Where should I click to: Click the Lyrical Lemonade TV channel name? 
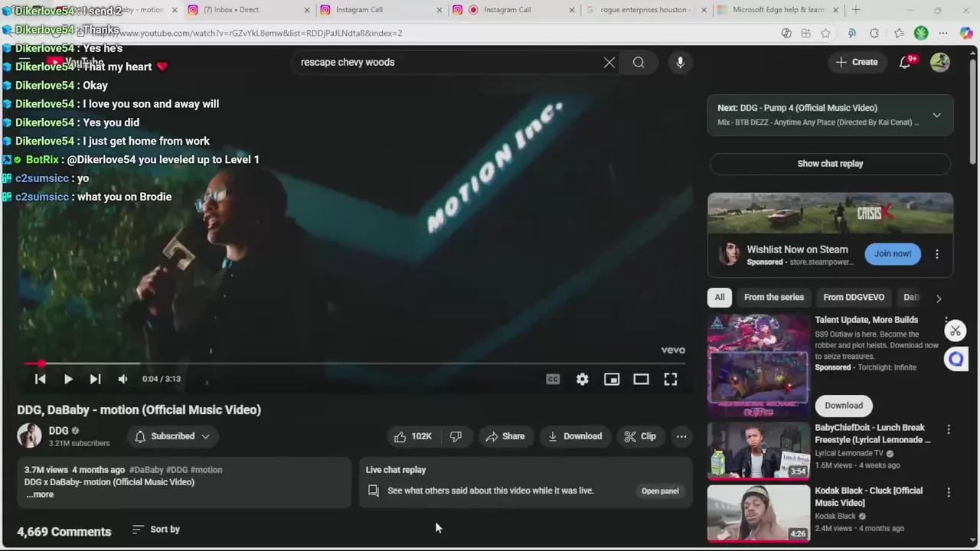pyautogui.click(x=850, y=453)
